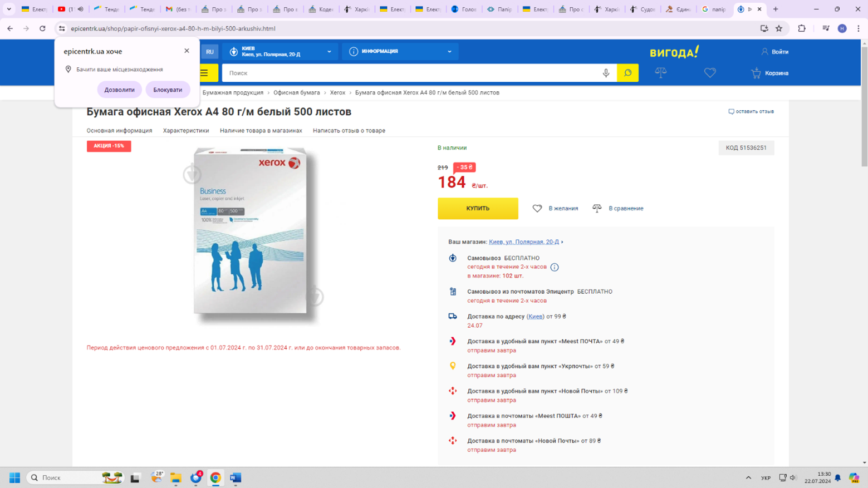Add product to comparison via В сравнение
This screenshot has width=868, height=488.
618,208
